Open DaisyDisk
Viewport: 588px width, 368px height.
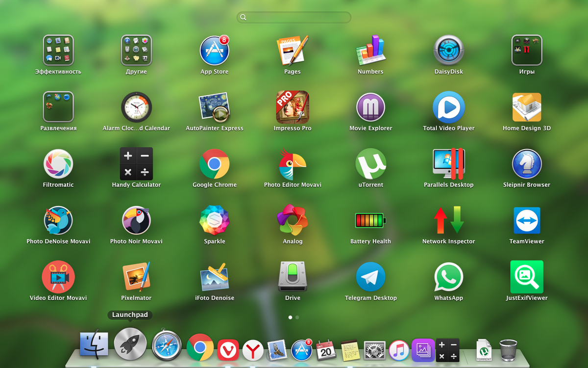pos(448,50)
